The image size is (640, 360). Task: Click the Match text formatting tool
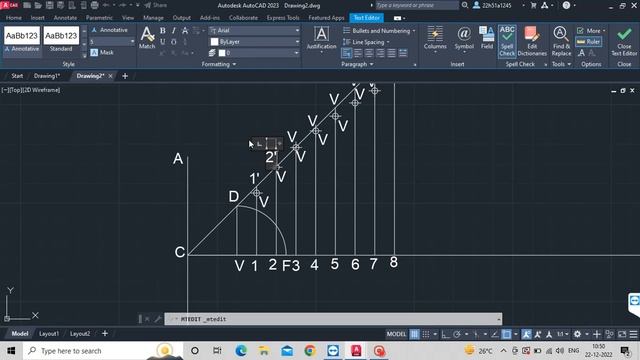[147, 38]
